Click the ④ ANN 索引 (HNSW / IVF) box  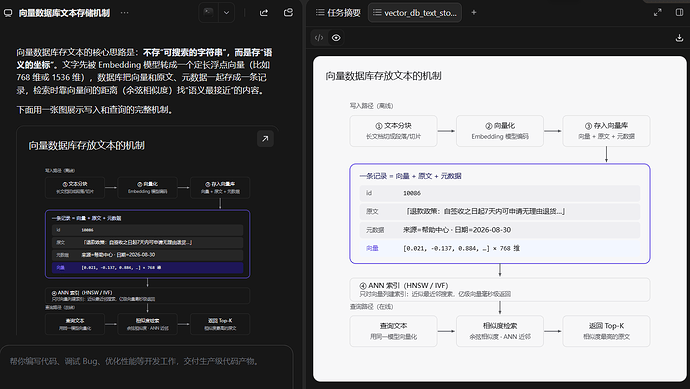pos(500,289)
